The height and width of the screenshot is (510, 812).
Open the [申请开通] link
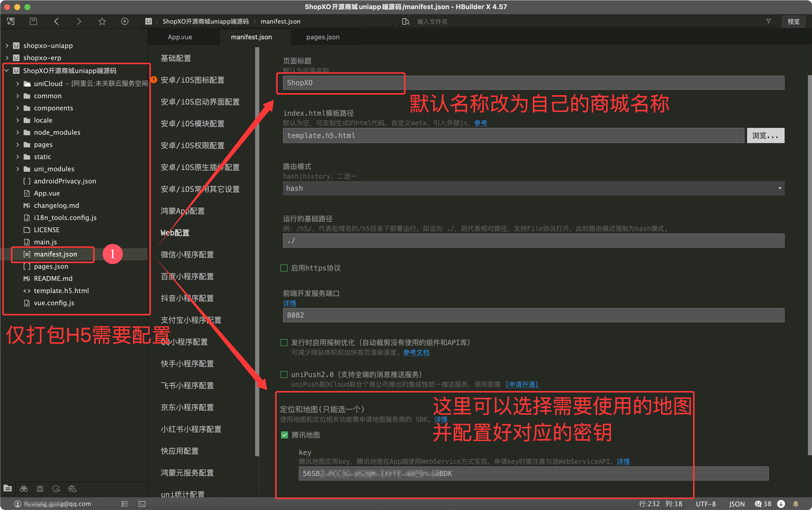(x=521, y=384)
